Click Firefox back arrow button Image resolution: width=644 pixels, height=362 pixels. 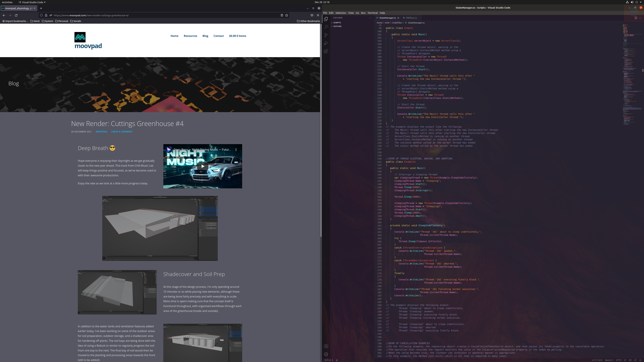[4, 15]
